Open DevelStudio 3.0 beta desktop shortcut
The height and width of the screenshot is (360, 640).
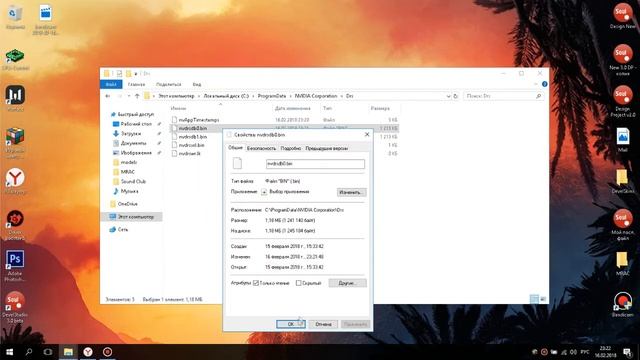click(x=15, y=307)
